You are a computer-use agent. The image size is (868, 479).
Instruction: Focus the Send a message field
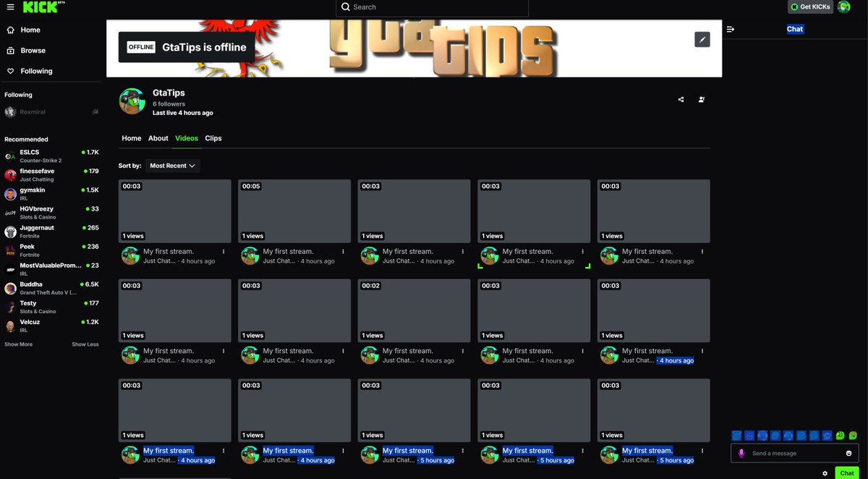point(794,453)
